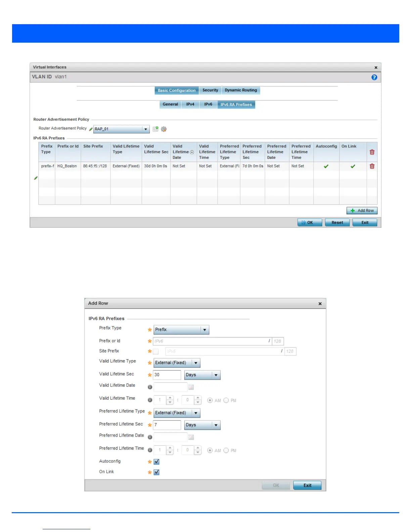Increase the Preferred Lifetime Time hour stepper
Image resolution: width=411 pixels, height=532 pixels.
[x=170, y=448]
